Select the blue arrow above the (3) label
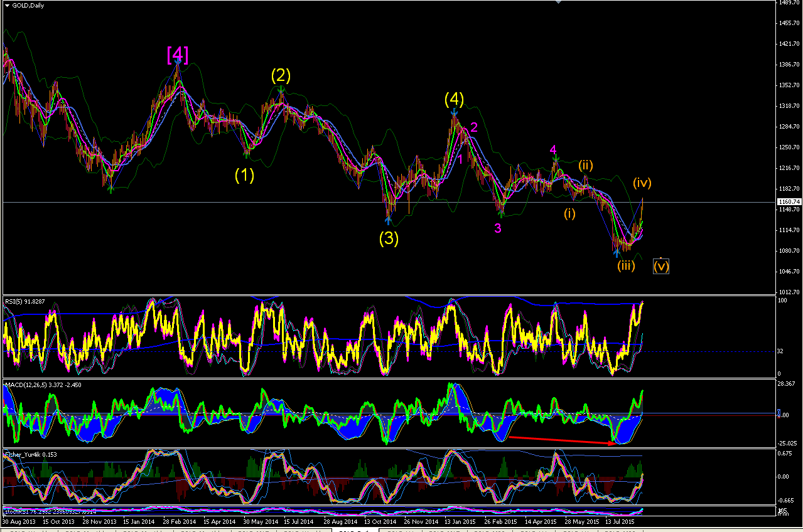The height and width of the screenshot is (532, 803). click(x=389, y=221)
